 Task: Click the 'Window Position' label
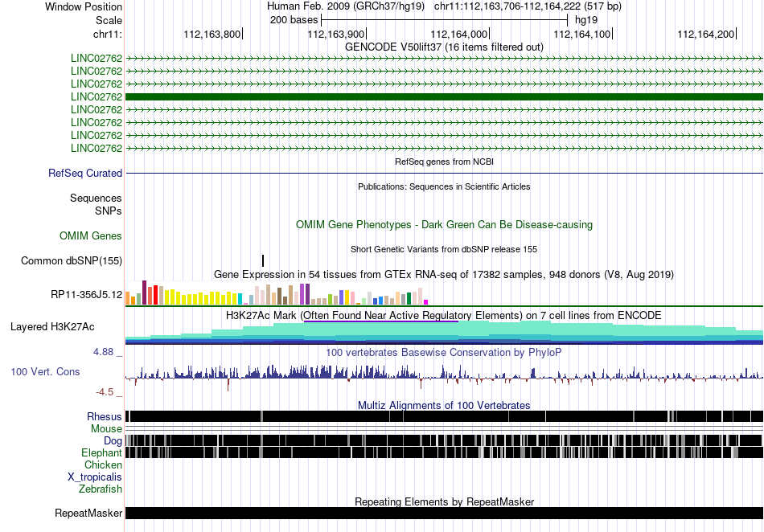pyautogui.click(x=84, y=6)
